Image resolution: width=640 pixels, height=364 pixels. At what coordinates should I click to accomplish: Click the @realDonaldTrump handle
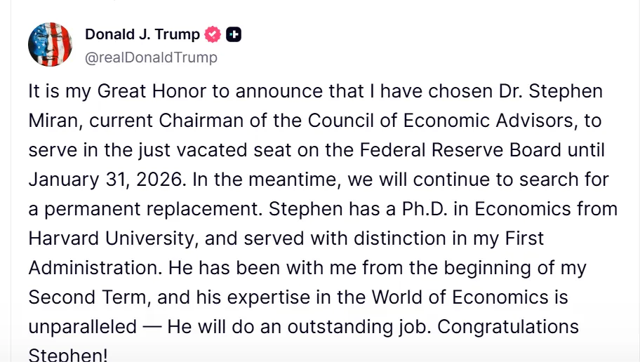(x=151, y=58)
